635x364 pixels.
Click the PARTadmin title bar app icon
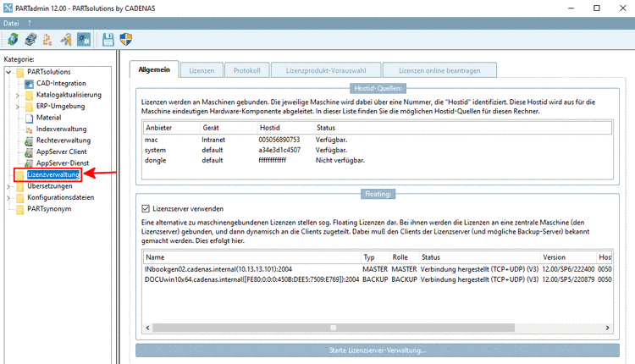[x=8, y=8]
